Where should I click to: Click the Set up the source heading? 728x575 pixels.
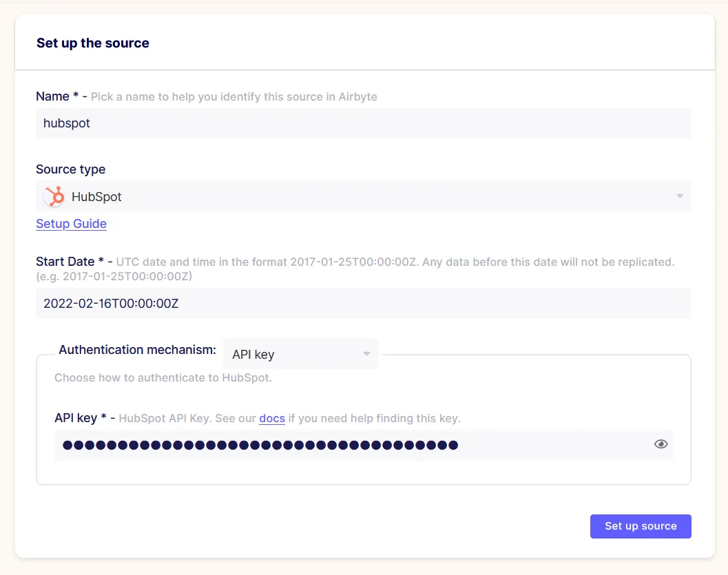93,43
